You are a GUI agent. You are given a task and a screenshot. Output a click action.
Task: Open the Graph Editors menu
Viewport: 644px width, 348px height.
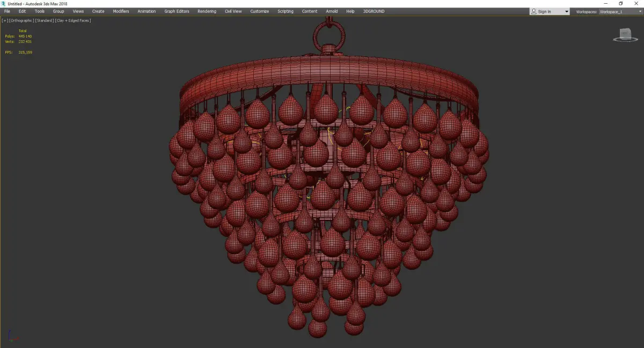tap(177, 11)
